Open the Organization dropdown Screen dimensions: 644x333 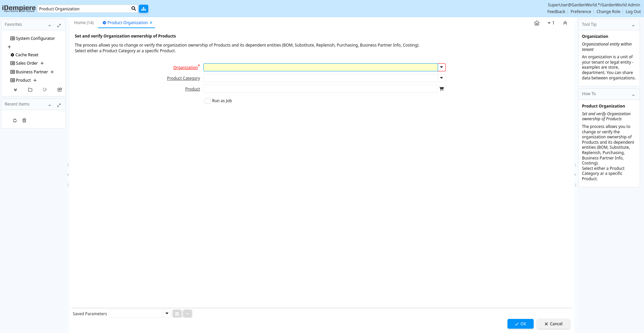pos(441,67)
